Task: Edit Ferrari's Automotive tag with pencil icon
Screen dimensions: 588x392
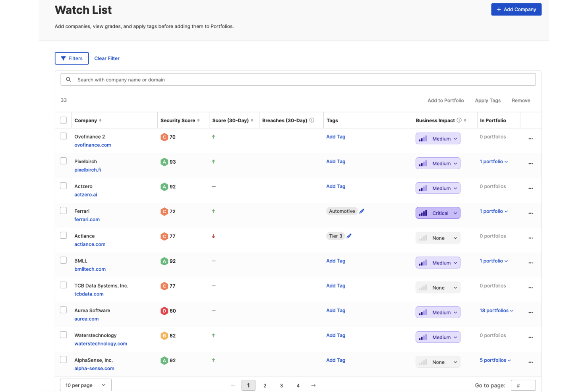Action: coord(362,211)
